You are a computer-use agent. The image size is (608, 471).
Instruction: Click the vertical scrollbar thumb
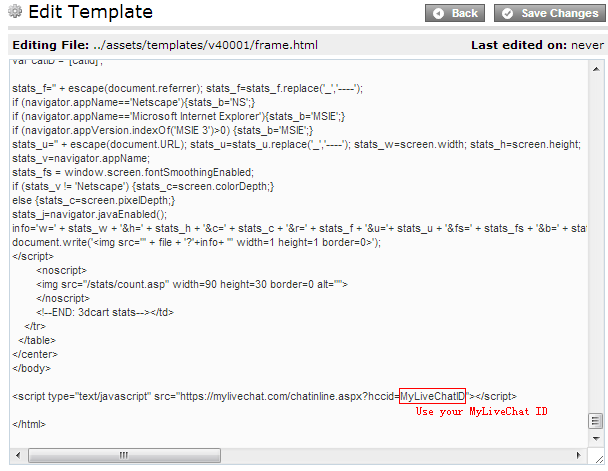click(595, 421)
